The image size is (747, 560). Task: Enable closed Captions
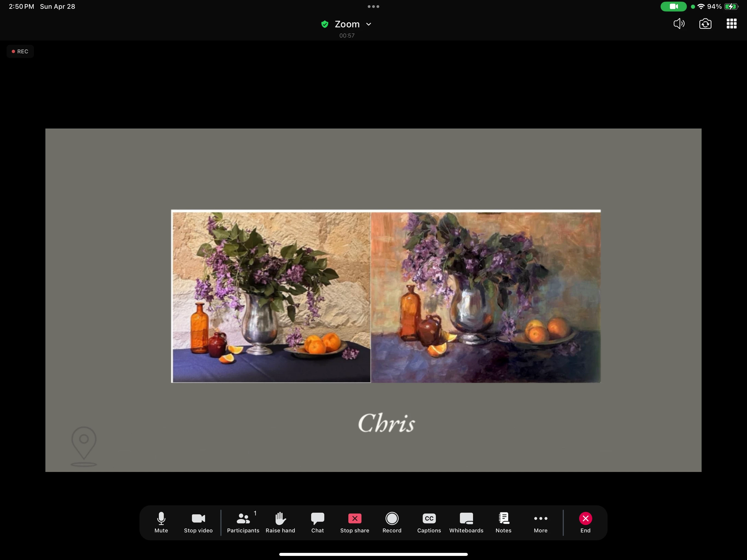[x=428, y=522]
